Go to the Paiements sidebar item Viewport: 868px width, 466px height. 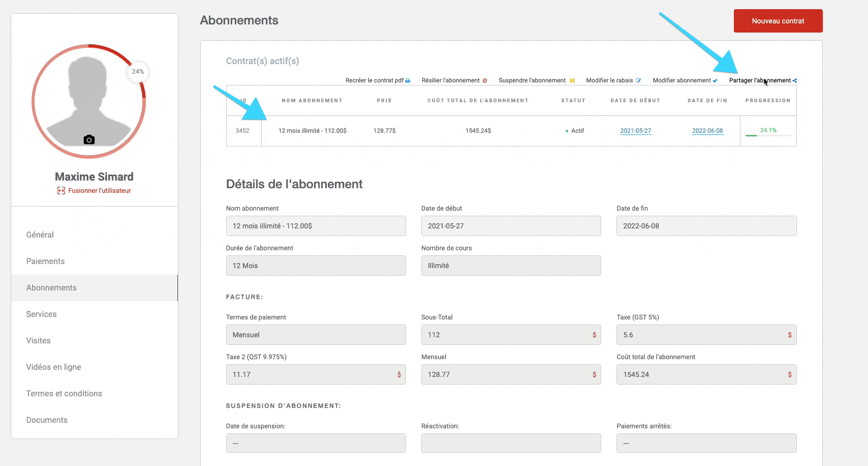pyautogui.click(x=46, y=261)
